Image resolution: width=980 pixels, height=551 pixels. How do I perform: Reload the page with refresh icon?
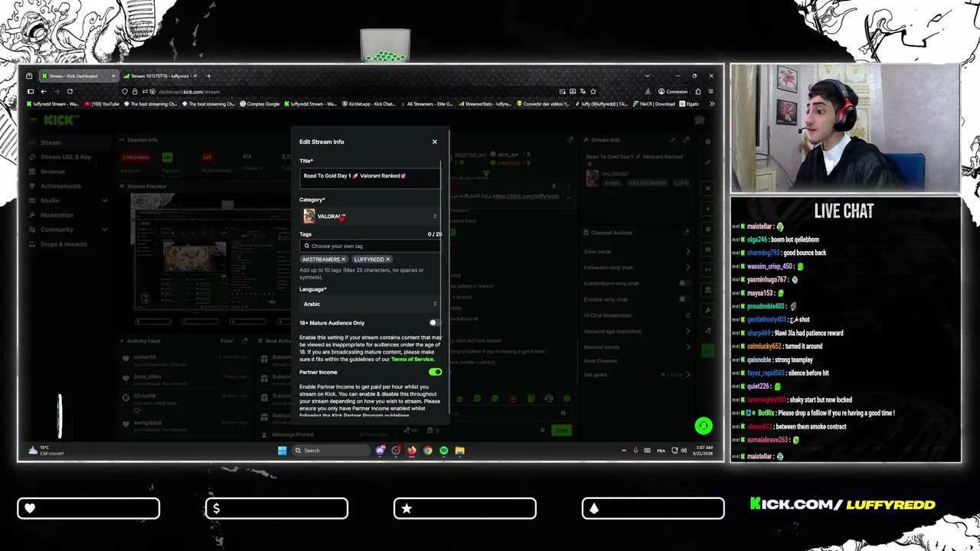click(70, 92)
